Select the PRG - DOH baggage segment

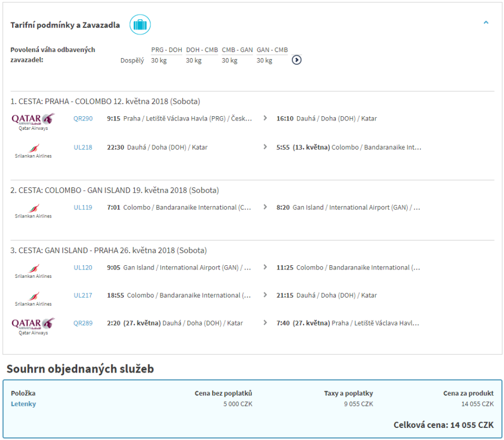[x=167, y=50]
